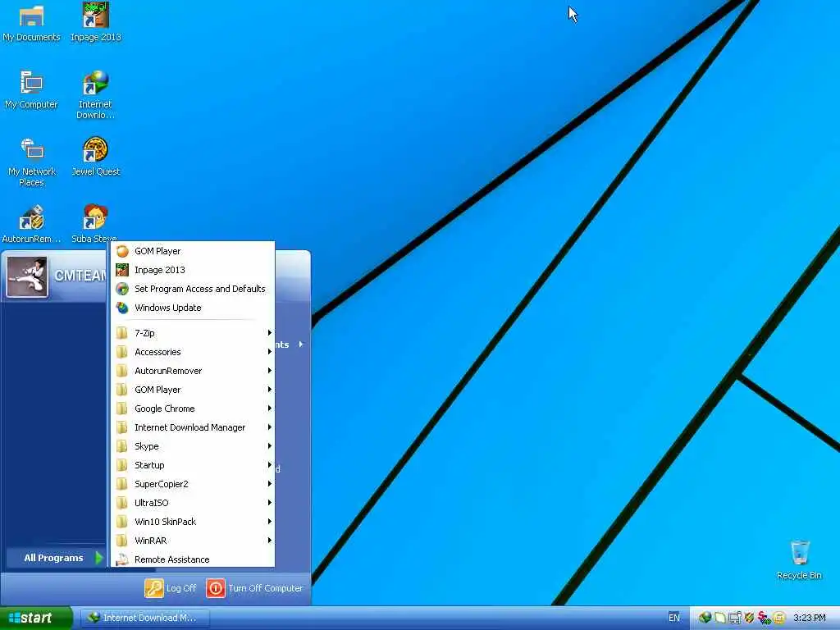Expand the Google Chrome program folder
This screenshot has height=630, width=840.
tap(193, 409)
